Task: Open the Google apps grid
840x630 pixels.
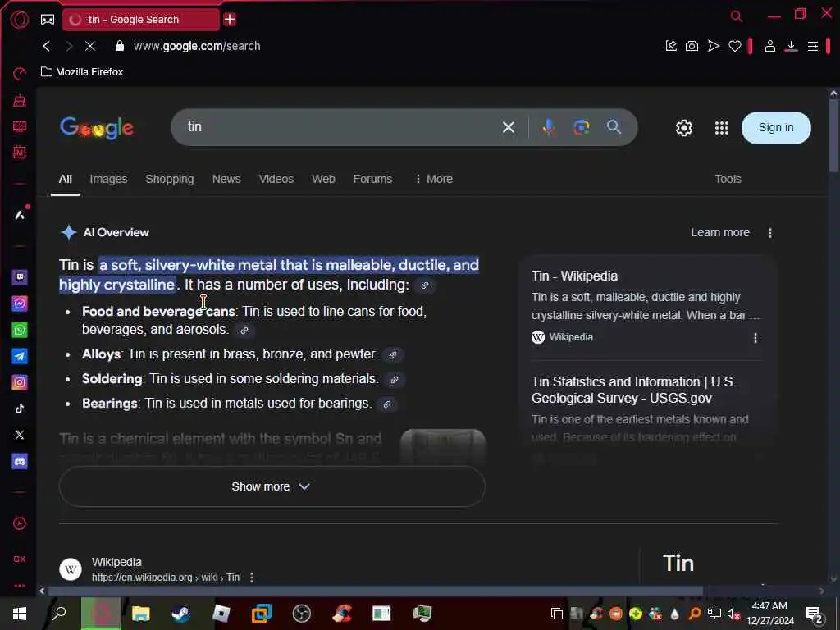Action: [x=722, y=128]
